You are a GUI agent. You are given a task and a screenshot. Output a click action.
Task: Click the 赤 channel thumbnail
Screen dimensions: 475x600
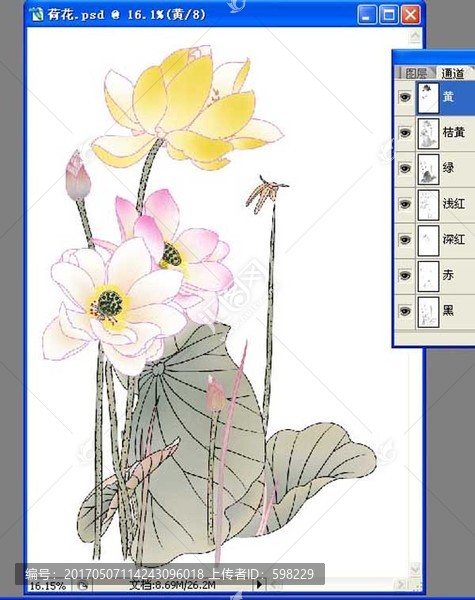(x=428, y=276)
